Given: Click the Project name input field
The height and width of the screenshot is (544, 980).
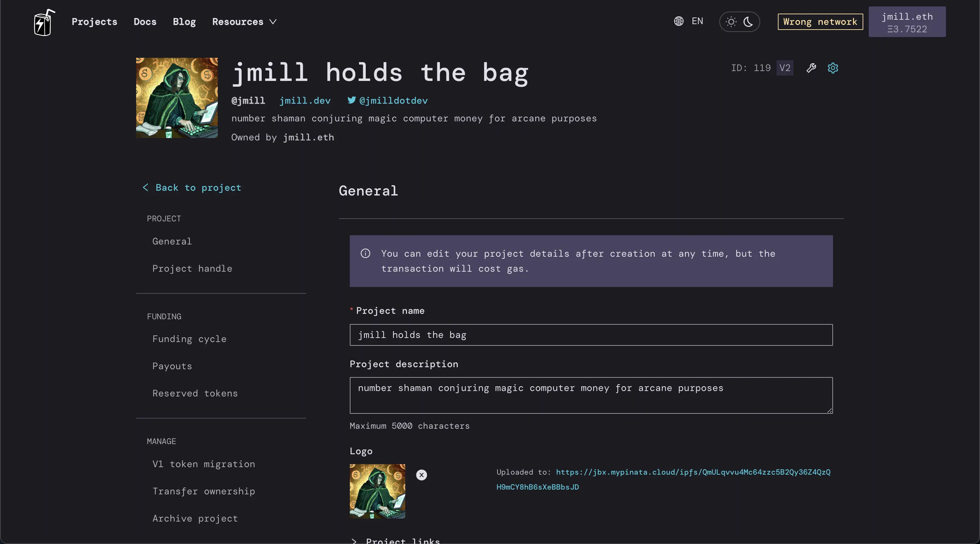Looking at the screenshot, I should coord(590,334).
